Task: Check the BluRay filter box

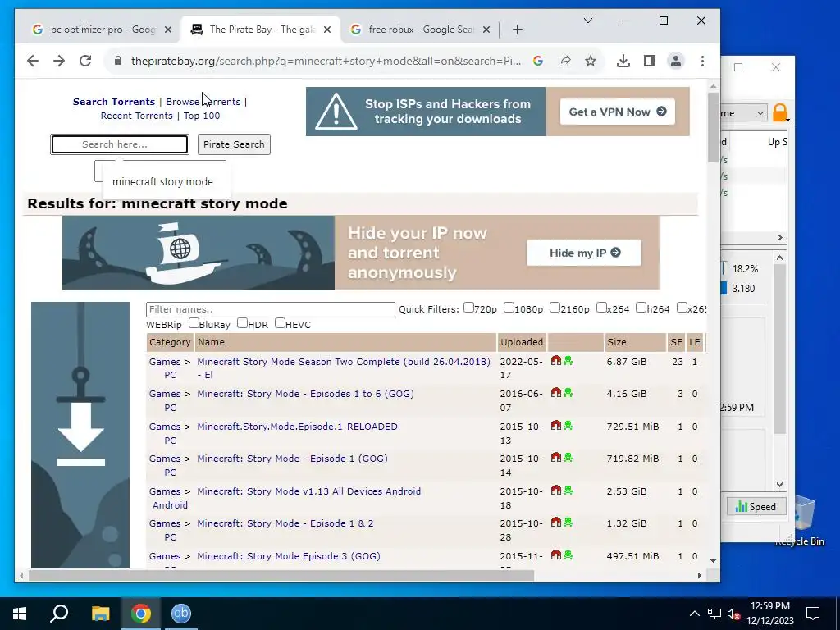Action: (194, 323)
